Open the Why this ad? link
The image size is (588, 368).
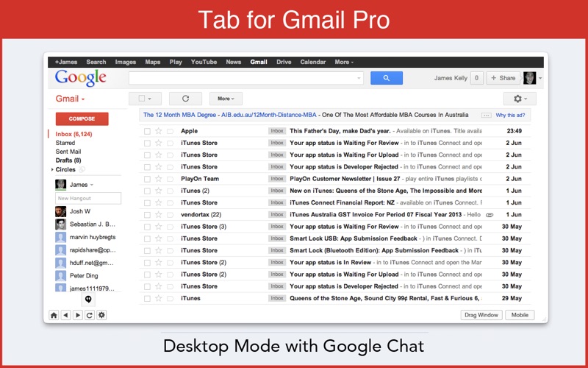pos(510,116)
